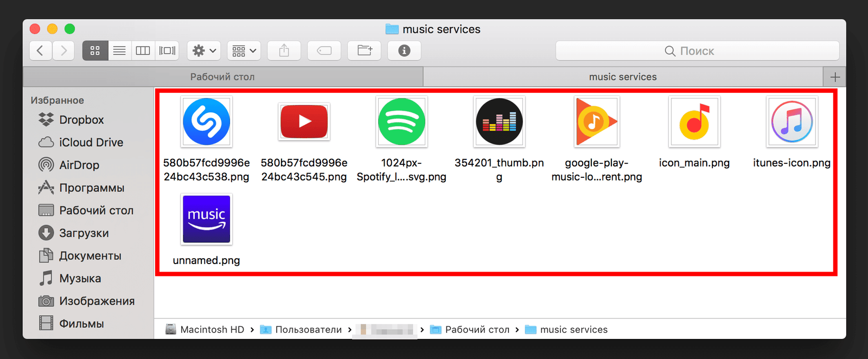Select the Spotify logo image file
Screen dimensions: 868x359
(401, 122)
